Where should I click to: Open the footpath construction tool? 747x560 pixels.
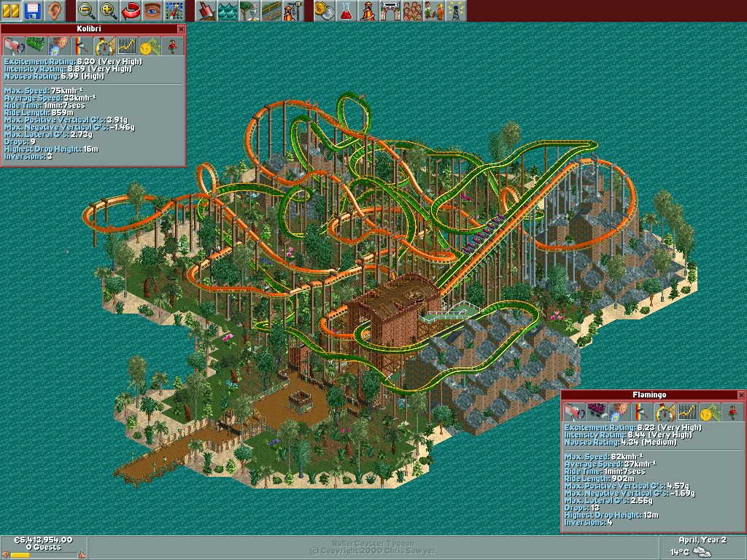click(272, 10)
